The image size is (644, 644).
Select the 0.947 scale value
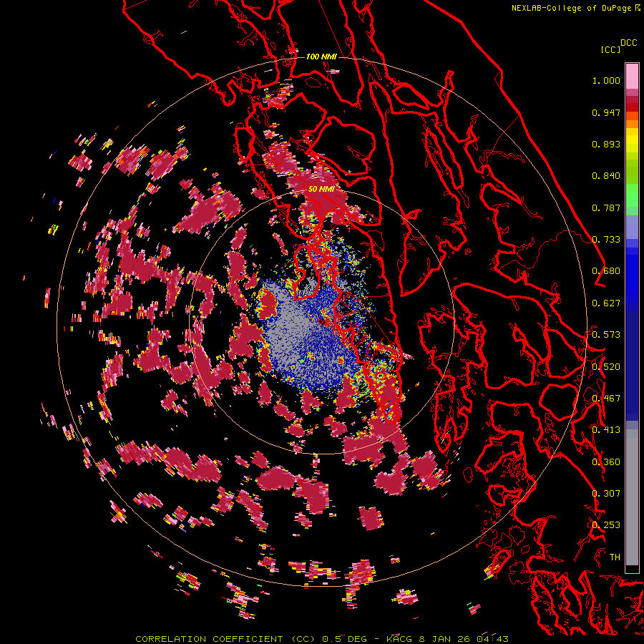[606, 112]
